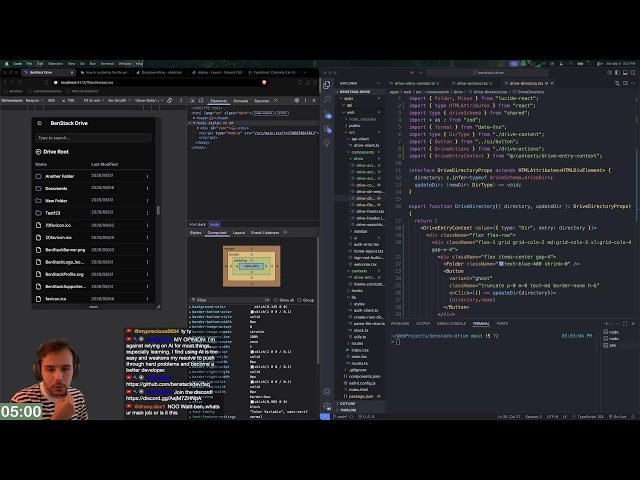This screenshot has height=480, width=640.
Task: Open Responsive dimensions dropdown
Action: coord(35,100)
